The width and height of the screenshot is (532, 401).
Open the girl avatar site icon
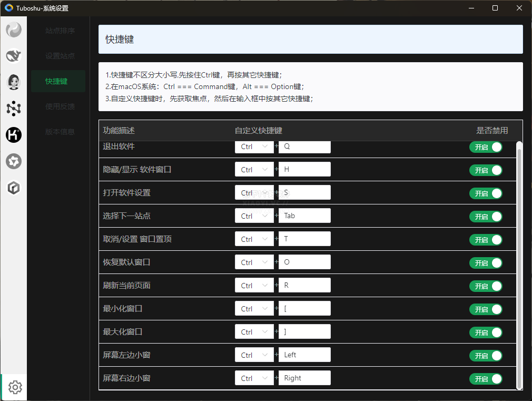tap(14, 82)
